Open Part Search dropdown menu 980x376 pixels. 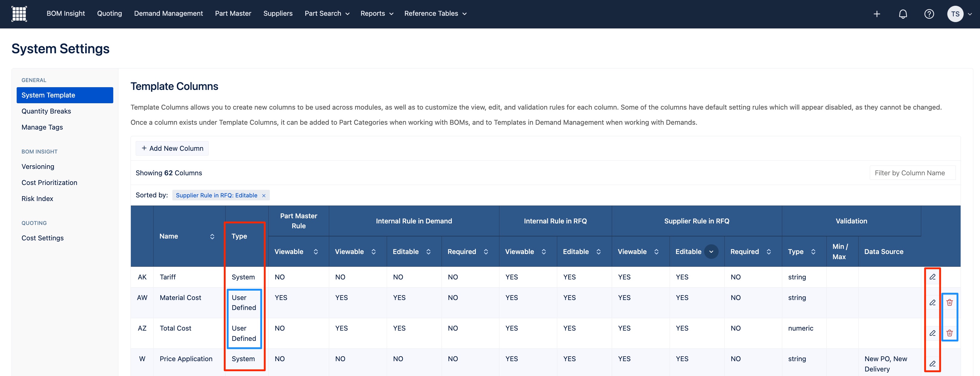(x=327, y=14)
